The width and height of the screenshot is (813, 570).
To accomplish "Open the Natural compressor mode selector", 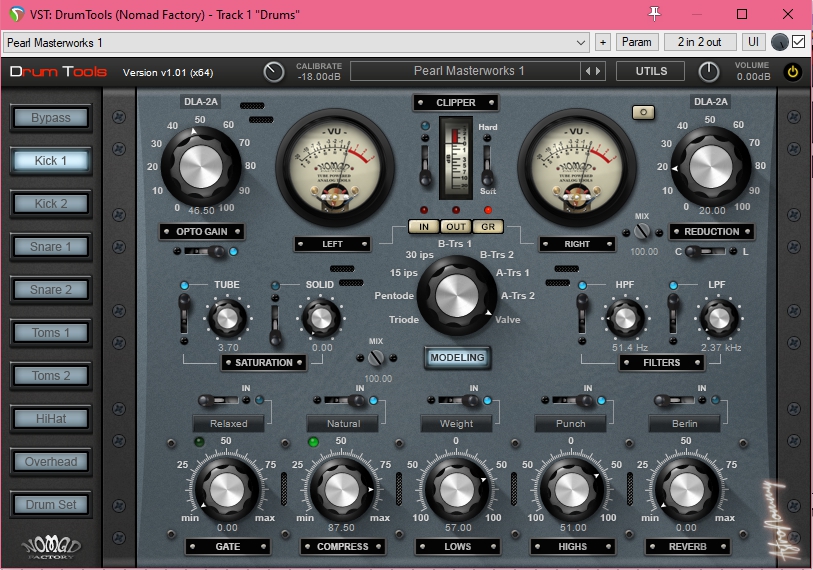I will point(343,424).
